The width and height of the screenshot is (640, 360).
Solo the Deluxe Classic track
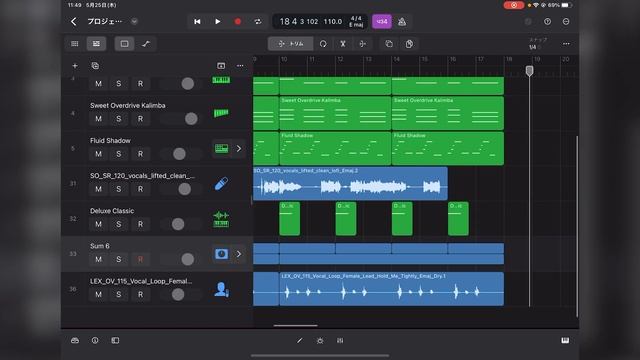click(x=118, y=224)
